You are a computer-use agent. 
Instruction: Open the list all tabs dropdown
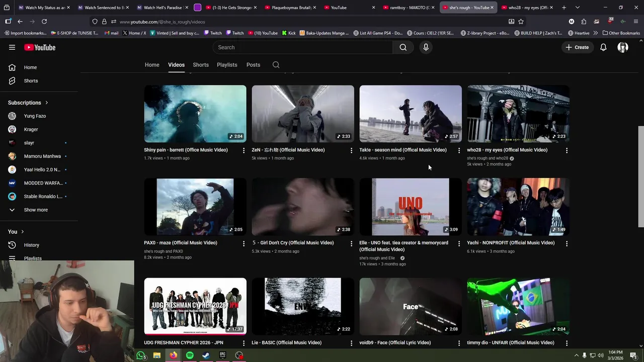(577, 8)
